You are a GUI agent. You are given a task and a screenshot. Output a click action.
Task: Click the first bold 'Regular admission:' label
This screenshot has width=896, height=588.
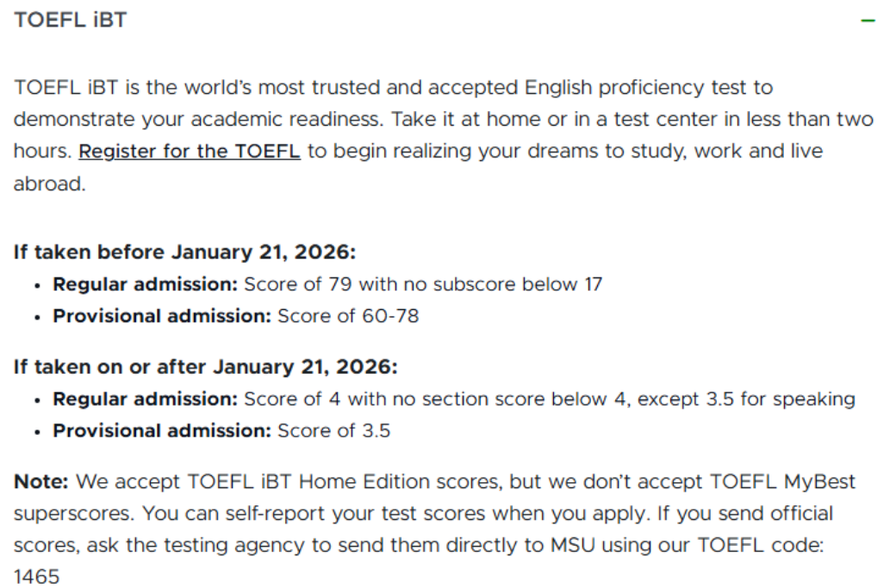point(146,284)
